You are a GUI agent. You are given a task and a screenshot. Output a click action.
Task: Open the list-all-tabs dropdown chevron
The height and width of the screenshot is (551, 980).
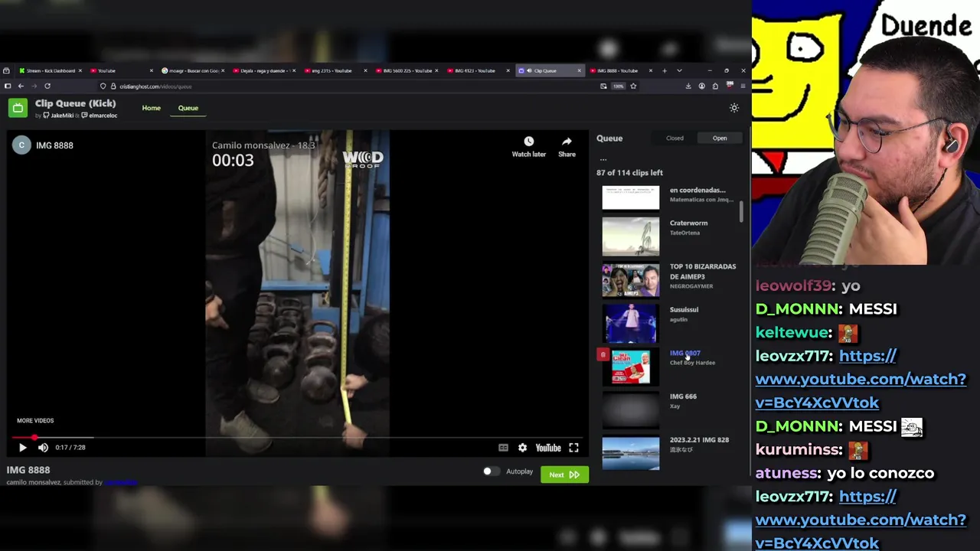[679, 70]
